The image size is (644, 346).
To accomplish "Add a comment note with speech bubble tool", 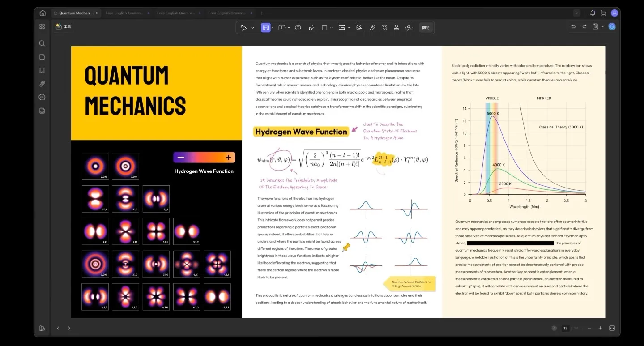I will [298, 28].
